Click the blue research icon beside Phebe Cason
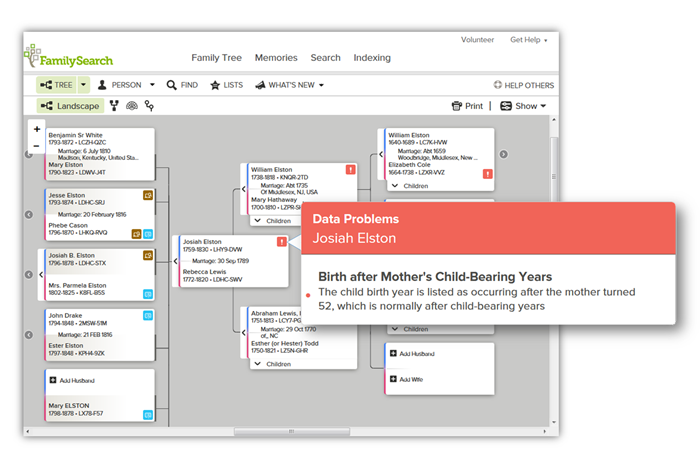This screenshot has width=700, height=453. (x=148, y=233)
